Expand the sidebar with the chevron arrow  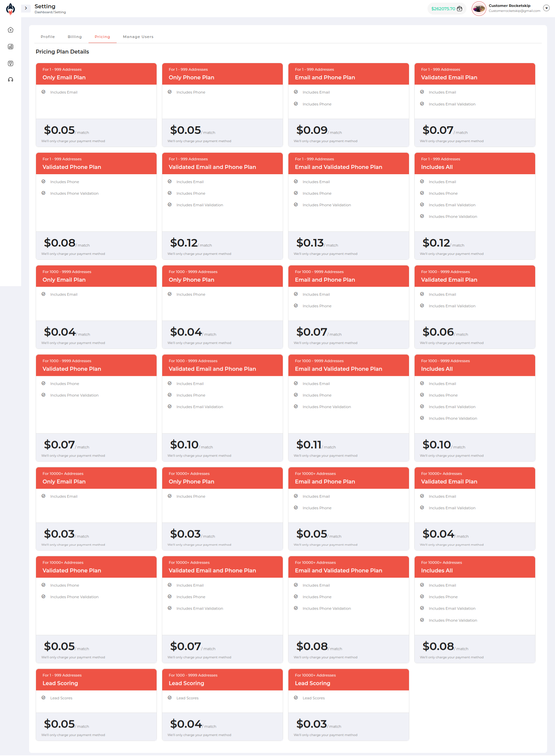click(26, 8)
